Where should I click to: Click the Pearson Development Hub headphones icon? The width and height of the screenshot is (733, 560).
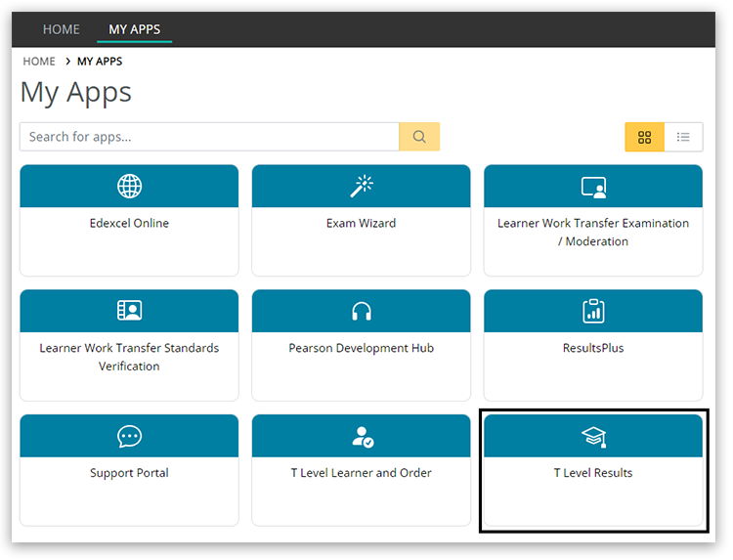(361, 311)
